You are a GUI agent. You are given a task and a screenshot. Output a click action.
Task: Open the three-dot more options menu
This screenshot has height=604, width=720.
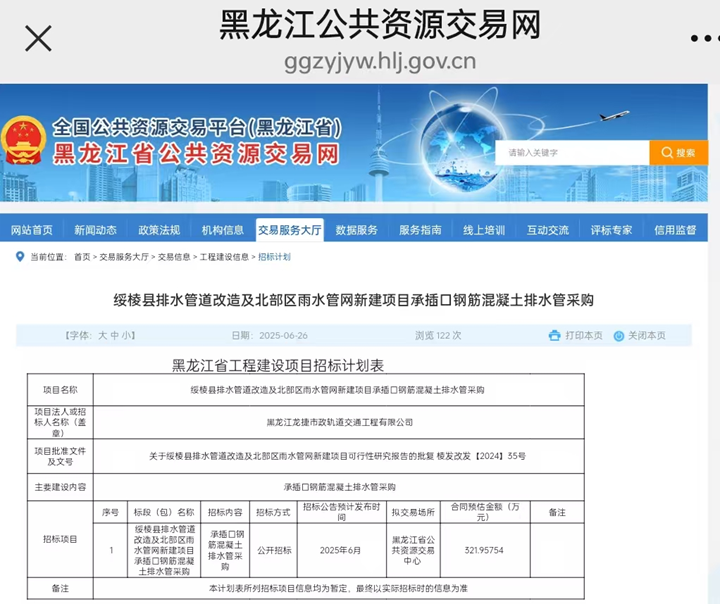point(705,39)
